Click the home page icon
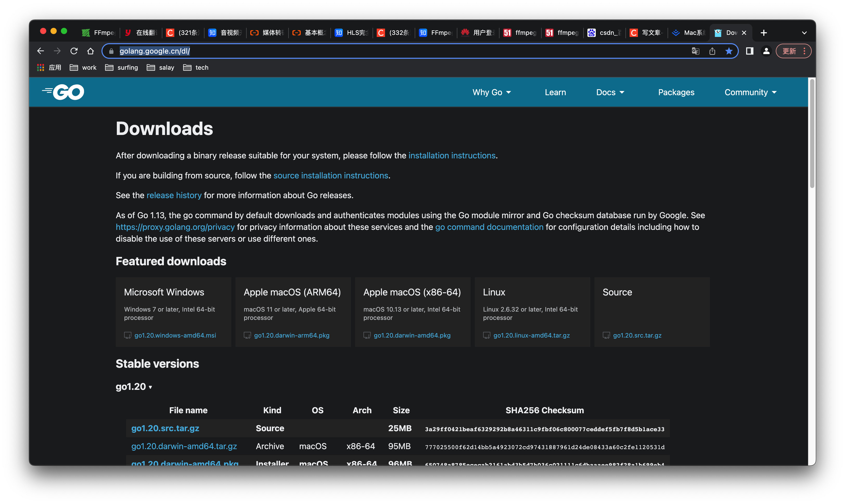Viewport: 845px width, 504px height. (90, 51)
